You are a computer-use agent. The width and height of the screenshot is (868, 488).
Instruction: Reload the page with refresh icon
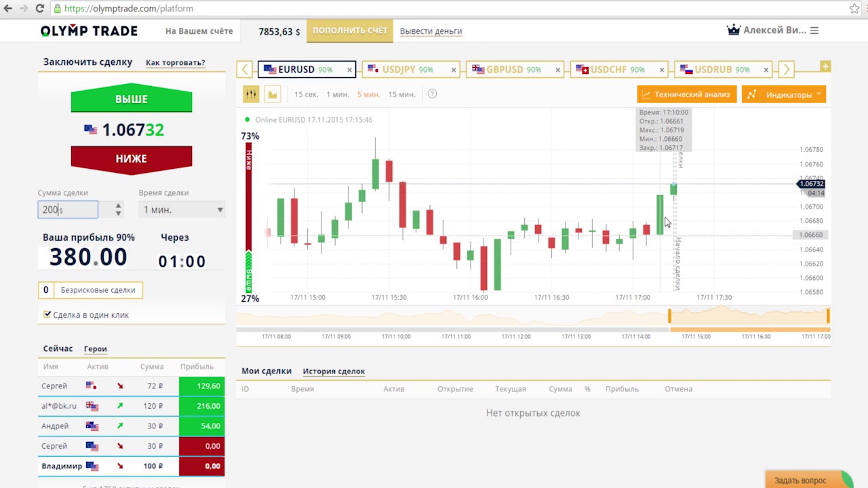pyautogui.click(x=40, y=9)
